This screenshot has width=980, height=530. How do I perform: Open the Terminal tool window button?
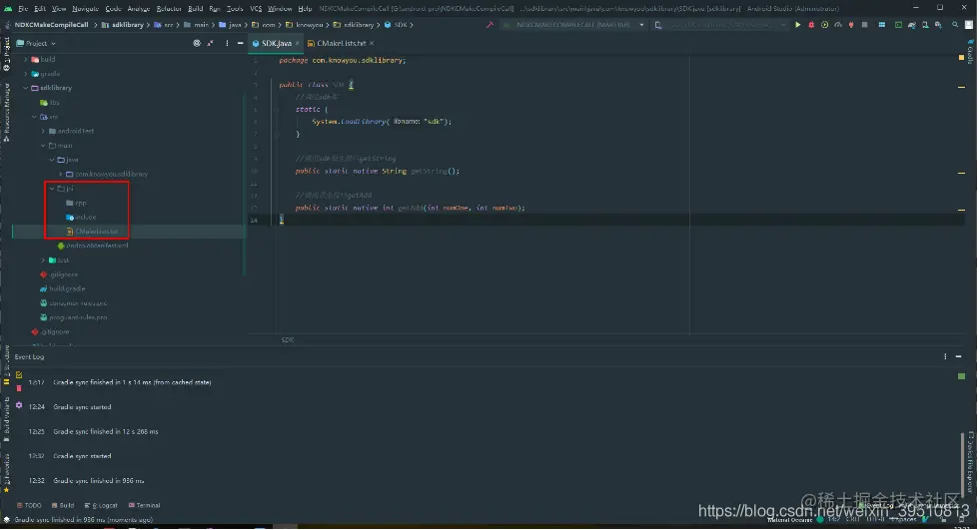click(x=145, y=505)
